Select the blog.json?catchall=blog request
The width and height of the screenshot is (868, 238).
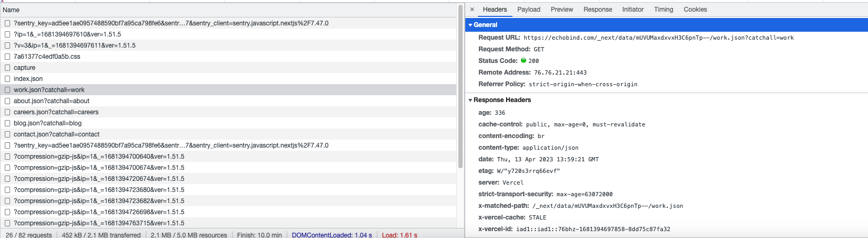coord(48,123)
